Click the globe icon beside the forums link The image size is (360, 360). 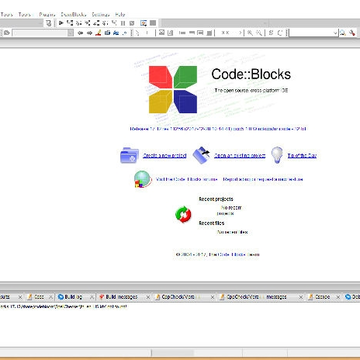coord(143,179)
